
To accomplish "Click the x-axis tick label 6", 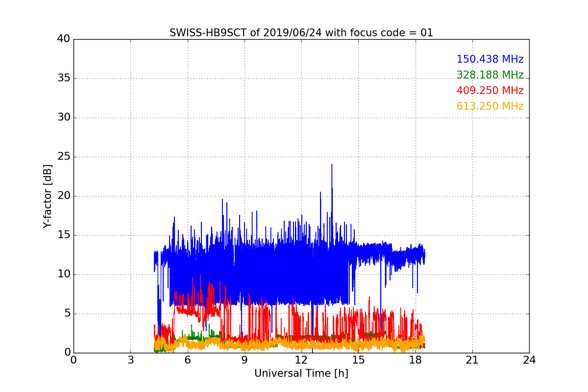I will [187, 360].
